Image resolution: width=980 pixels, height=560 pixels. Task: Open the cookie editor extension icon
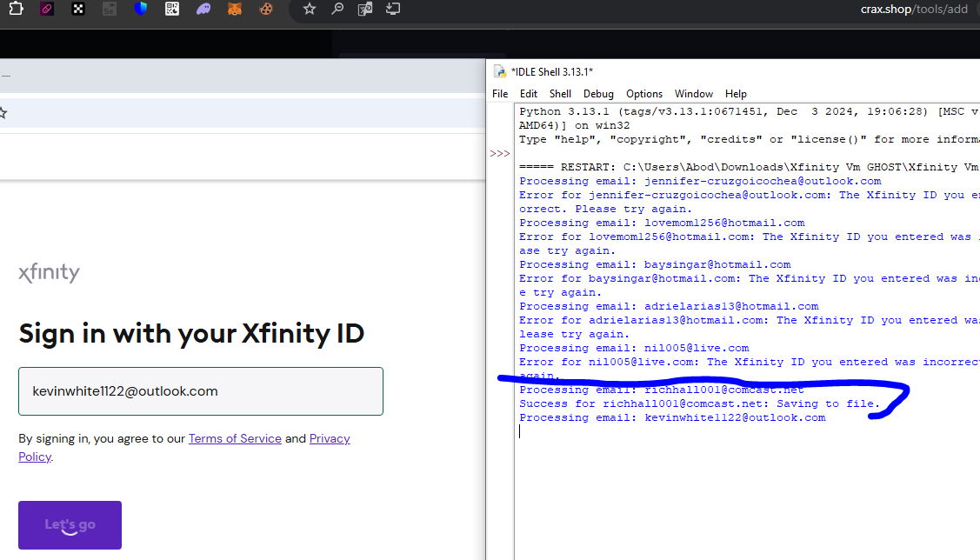coord(266,10)
